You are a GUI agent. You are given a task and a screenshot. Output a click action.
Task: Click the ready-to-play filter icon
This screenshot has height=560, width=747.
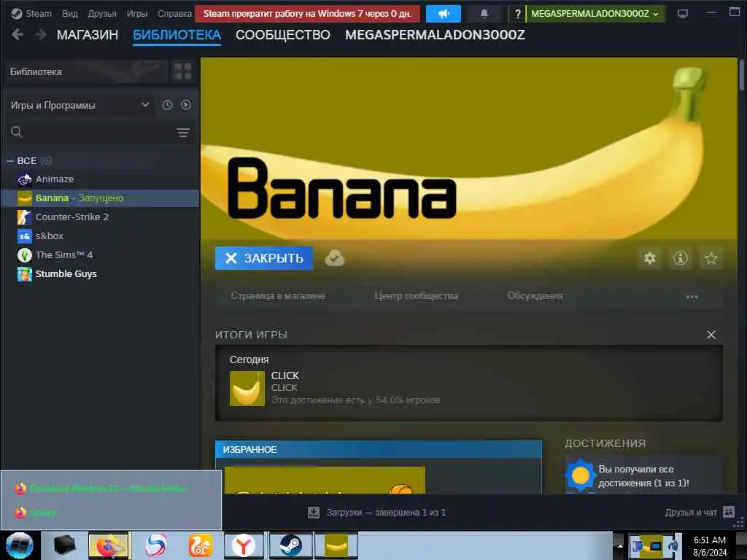[186, 105]
